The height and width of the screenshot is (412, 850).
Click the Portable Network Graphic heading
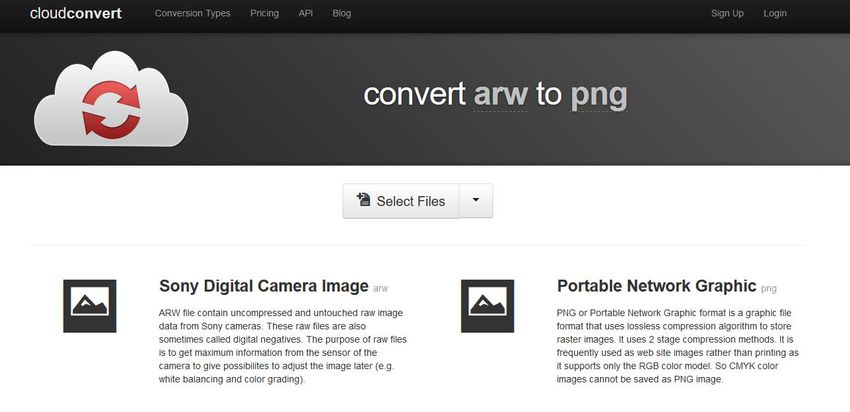(656, 285)
